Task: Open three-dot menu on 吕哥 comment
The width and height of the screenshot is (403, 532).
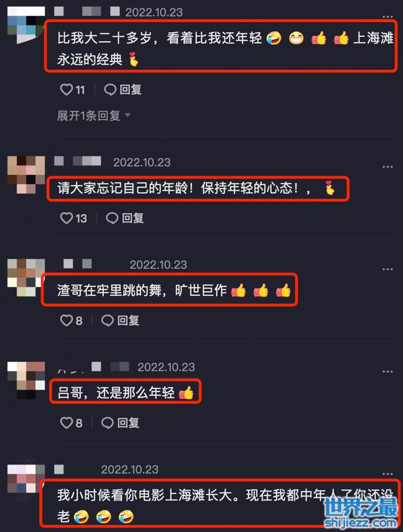Action: (387, 371)
